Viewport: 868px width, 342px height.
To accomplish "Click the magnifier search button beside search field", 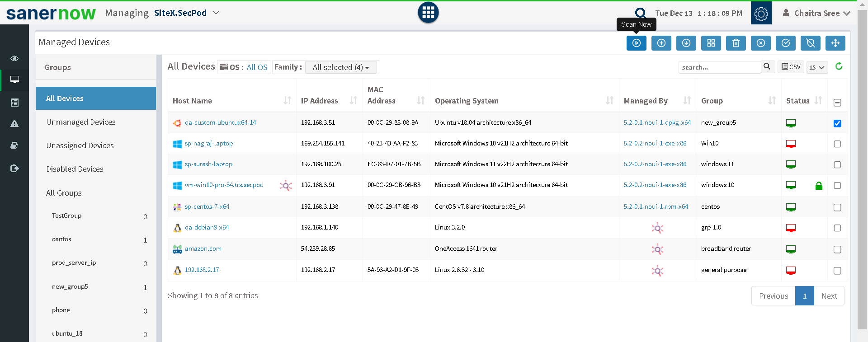I will click(x=767, y=67).
